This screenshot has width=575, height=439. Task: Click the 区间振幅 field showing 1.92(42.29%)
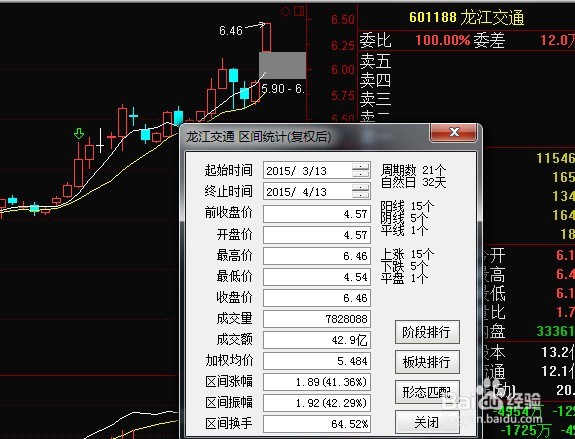[x=317, y=403]
